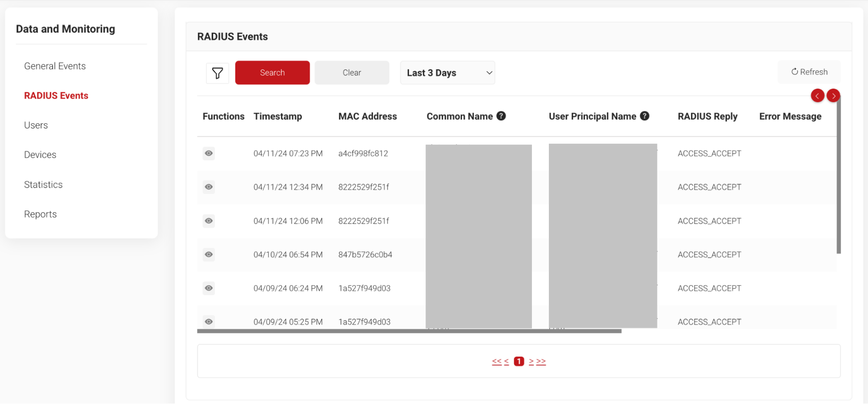Go to the next page link
868x404 pixels.
click(x=531, y=361)
